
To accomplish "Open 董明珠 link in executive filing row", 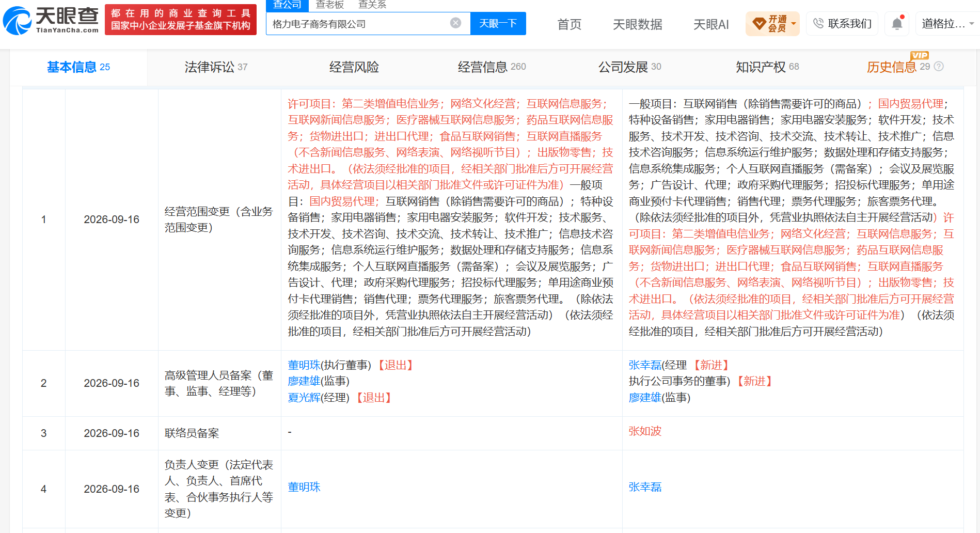I will point(304,365).
